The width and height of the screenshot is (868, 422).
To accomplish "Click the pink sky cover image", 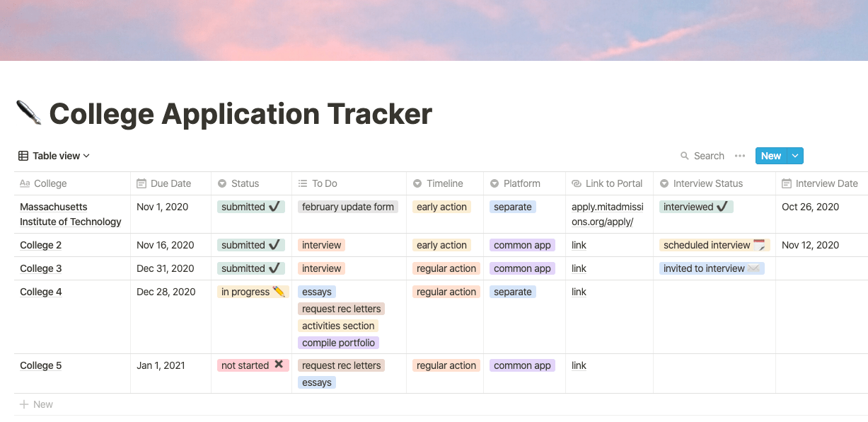I will coord(434,30).
